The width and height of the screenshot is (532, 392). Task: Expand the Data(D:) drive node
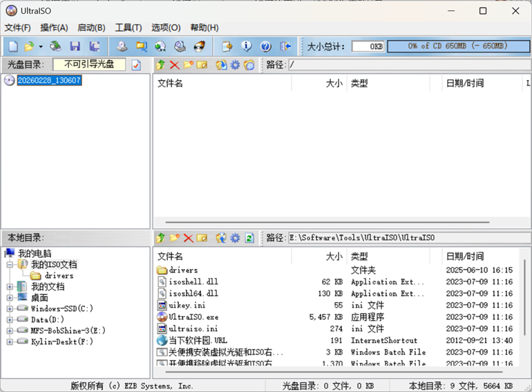coord(10,320)
